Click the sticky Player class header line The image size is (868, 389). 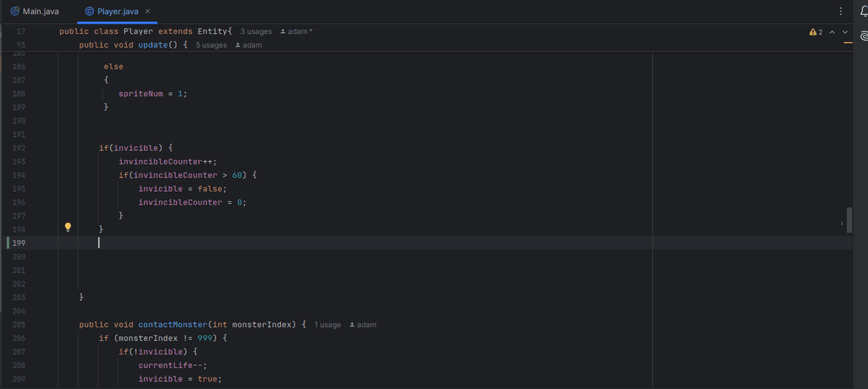[x=145, y=32]
